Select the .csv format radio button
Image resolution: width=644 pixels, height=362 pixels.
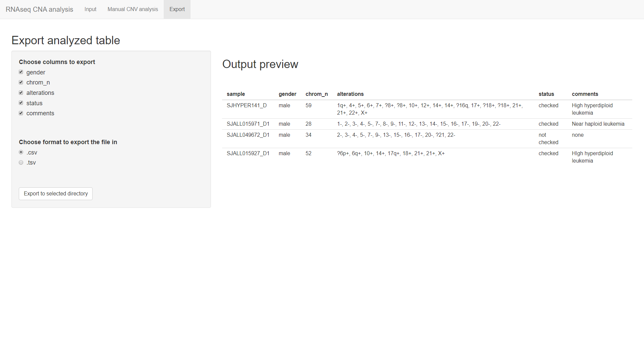pyautogui.click(x=21, y=152)
